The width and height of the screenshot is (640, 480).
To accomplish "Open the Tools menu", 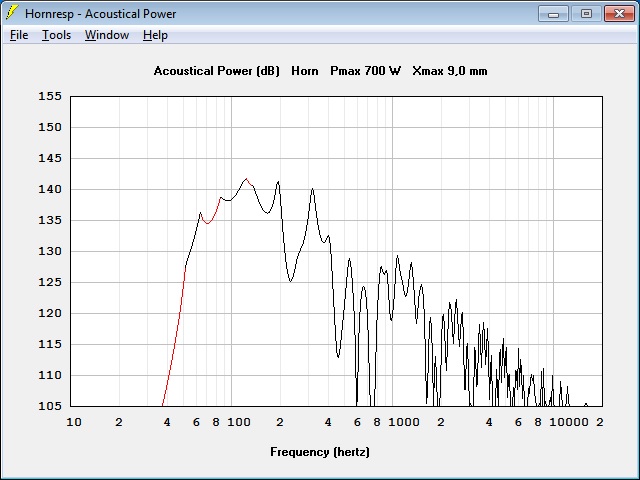I will tap(56, 35).
